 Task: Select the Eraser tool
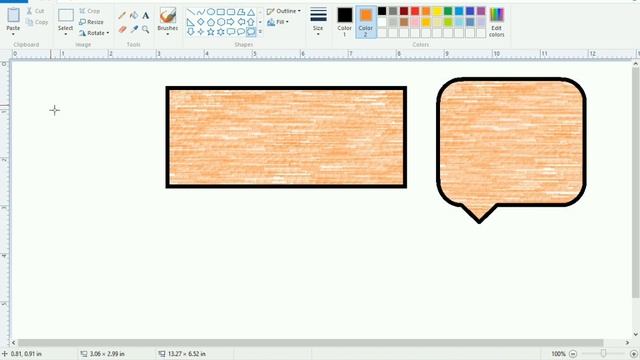coord(122,29)
